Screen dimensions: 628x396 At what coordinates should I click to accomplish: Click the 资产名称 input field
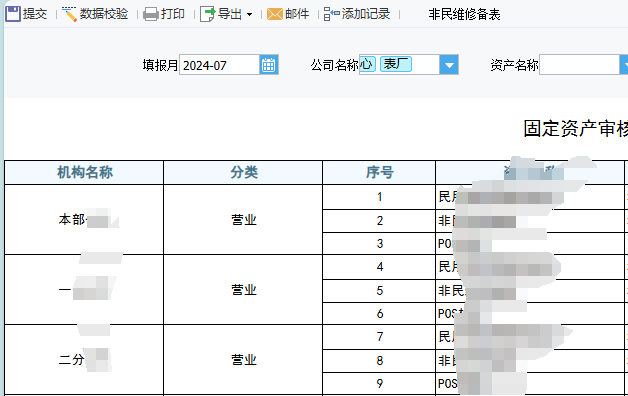(x=580, y=65)
